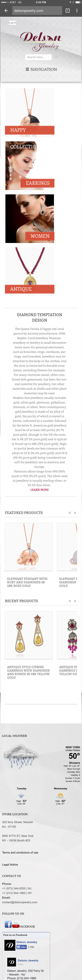This screenshot has width=82, height=980.
Task: Open the EARRINGS collection banner
Action: point(30,166)
